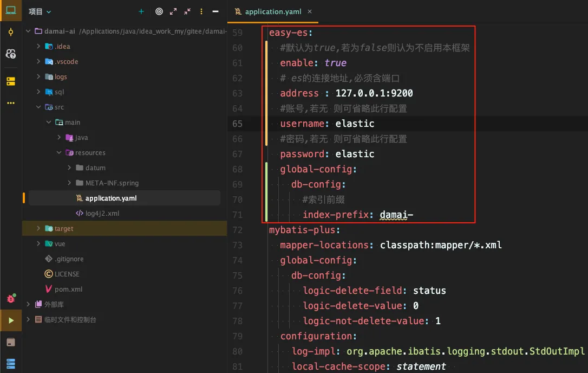Open the 项目 view dropdown

pyautogui.click(x=40, y=11)
